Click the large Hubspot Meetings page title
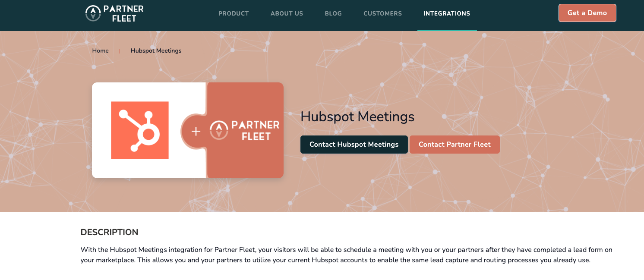 357,116
